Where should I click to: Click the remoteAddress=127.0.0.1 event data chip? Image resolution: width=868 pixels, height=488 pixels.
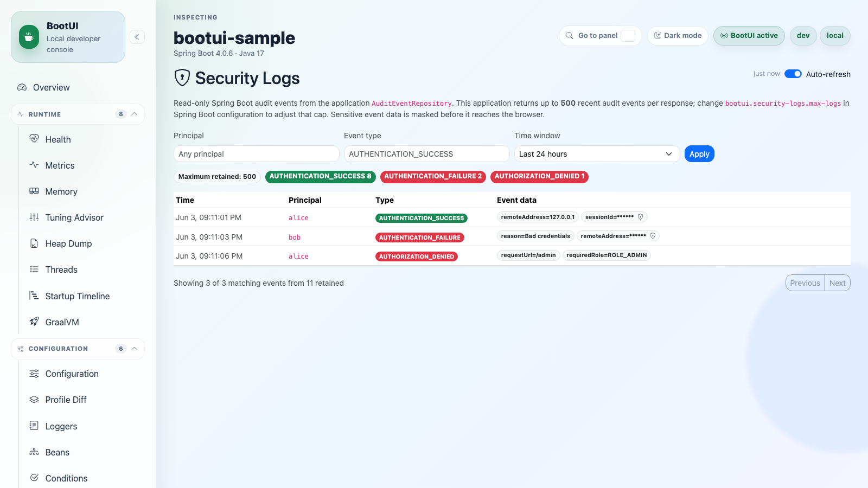[538, 217]
